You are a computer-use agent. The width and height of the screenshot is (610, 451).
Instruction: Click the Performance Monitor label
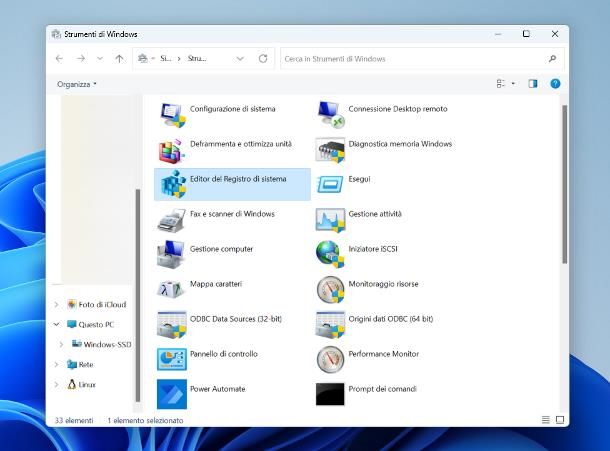(384, 354)
